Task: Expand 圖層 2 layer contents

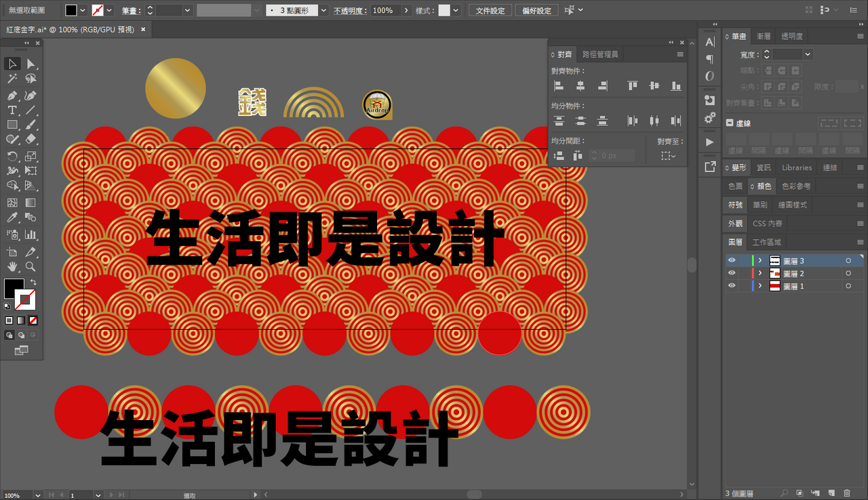Action: 760,274
